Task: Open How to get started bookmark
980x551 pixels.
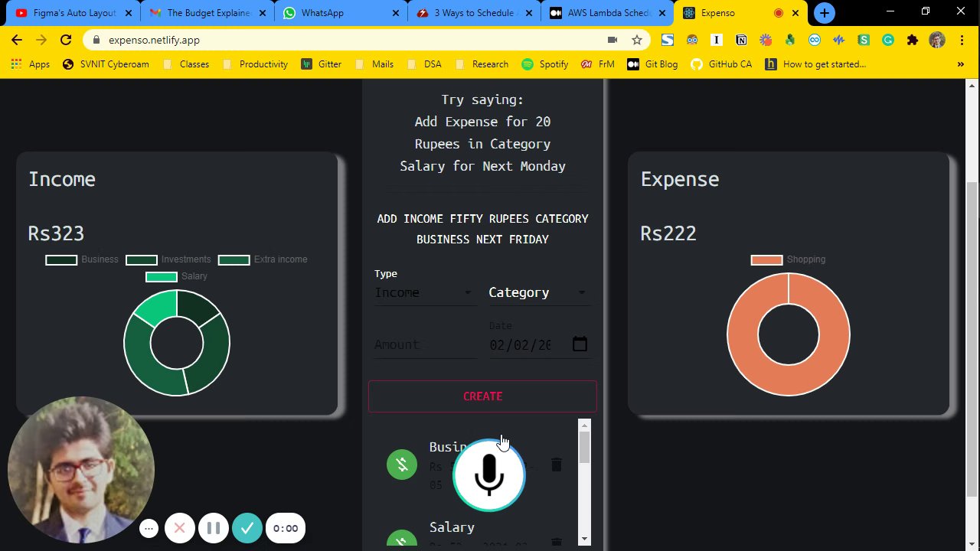Action: click(815, 64)
